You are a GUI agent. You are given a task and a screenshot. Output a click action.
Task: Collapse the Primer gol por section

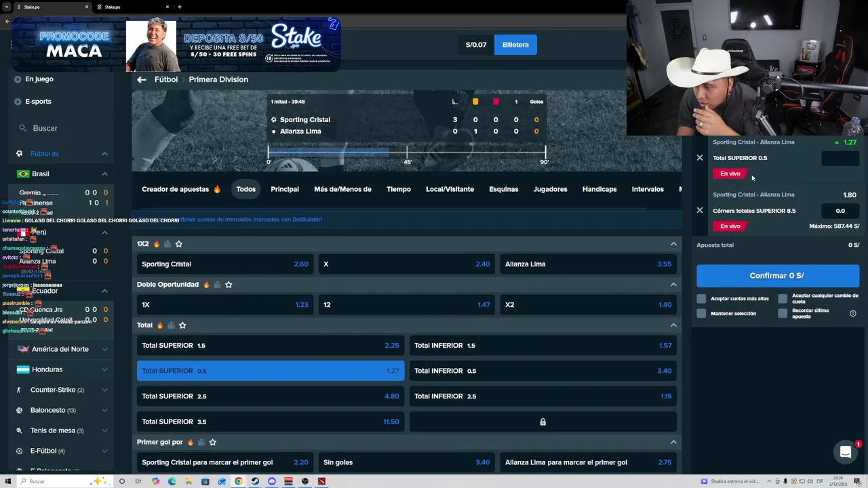click(673, 442)
